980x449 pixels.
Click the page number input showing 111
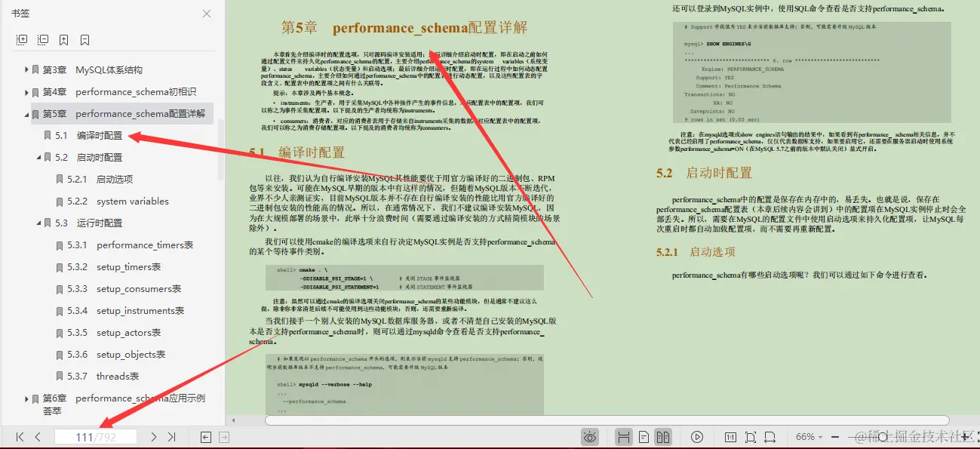(96, 437)
